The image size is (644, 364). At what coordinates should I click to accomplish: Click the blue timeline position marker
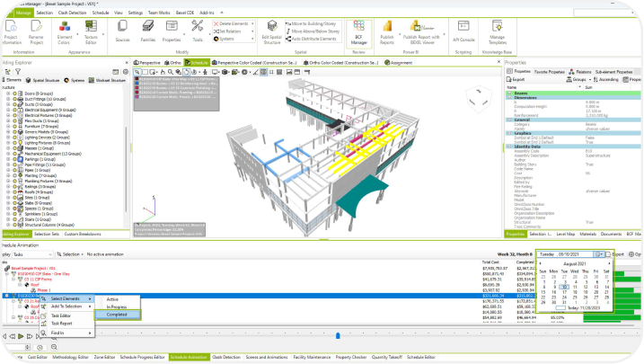pyautogui.click(x=338, y=335)
